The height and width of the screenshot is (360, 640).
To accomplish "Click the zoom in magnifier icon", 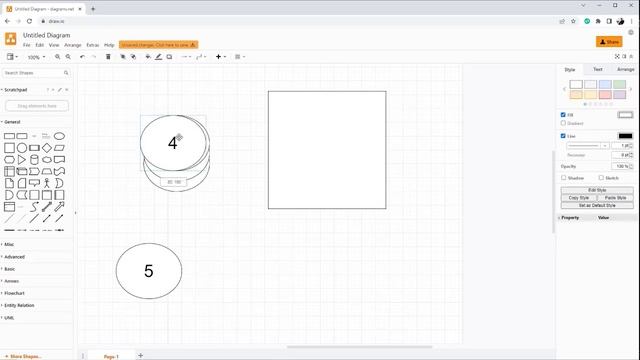I will tap(58, 57).
